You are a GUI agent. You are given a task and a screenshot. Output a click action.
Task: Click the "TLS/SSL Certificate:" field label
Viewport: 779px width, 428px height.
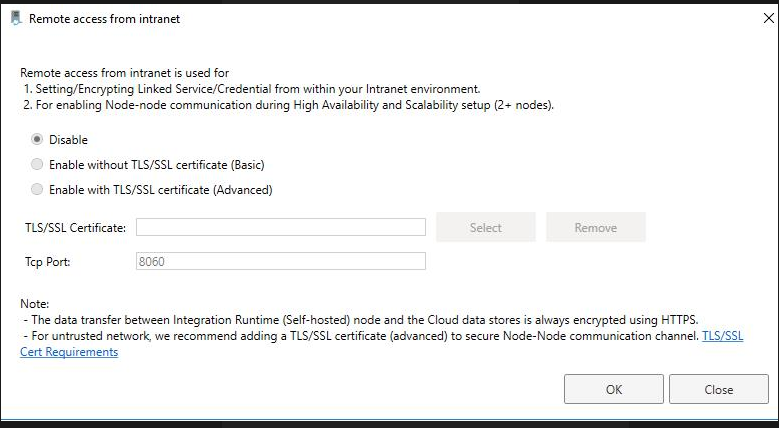(75, 228)
